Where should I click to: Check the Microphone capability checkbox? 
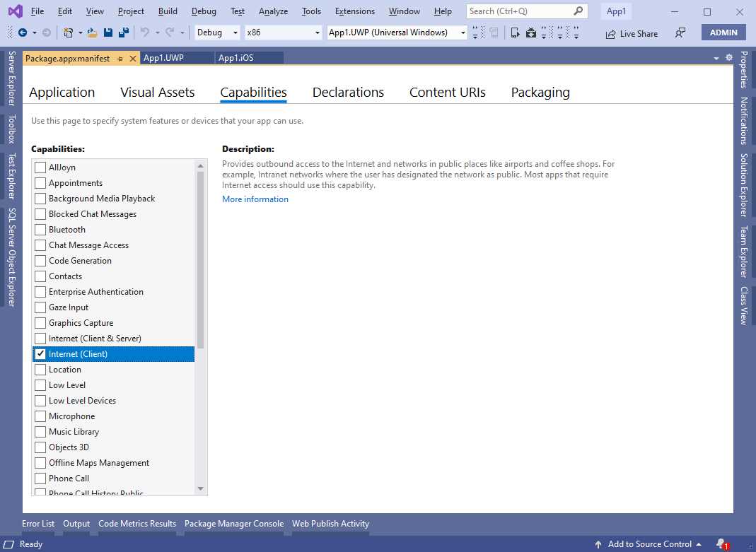40,416
